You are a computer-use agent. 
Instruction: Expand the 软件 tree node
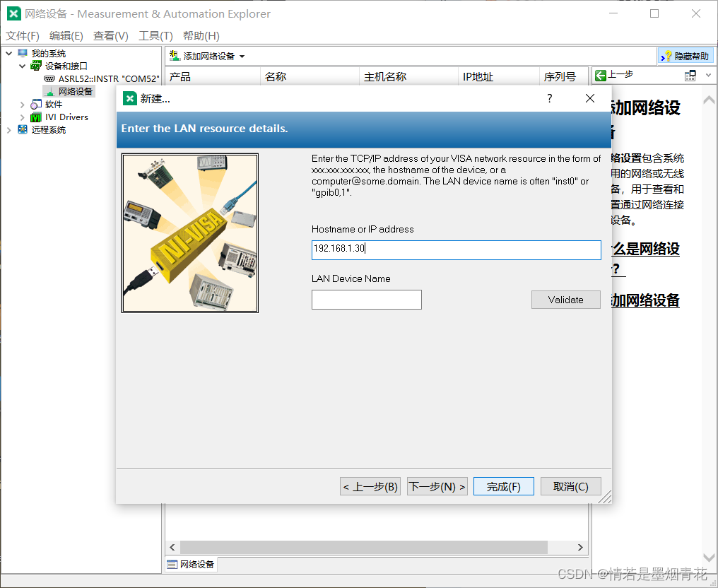tap(22, 105)
